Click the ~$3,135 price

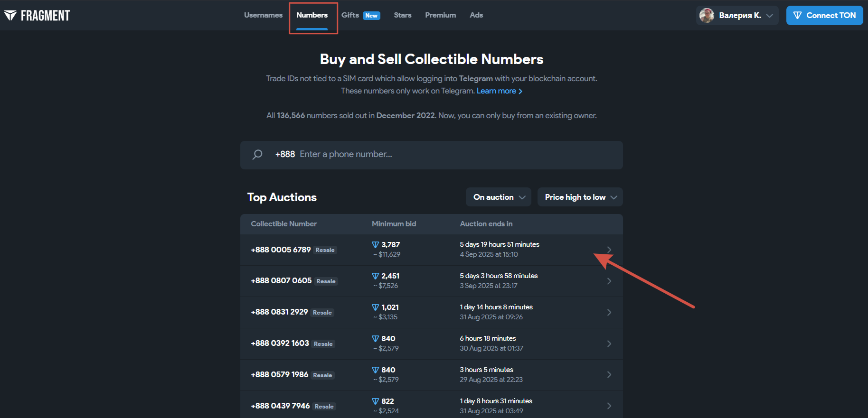[x=385, y=317]
